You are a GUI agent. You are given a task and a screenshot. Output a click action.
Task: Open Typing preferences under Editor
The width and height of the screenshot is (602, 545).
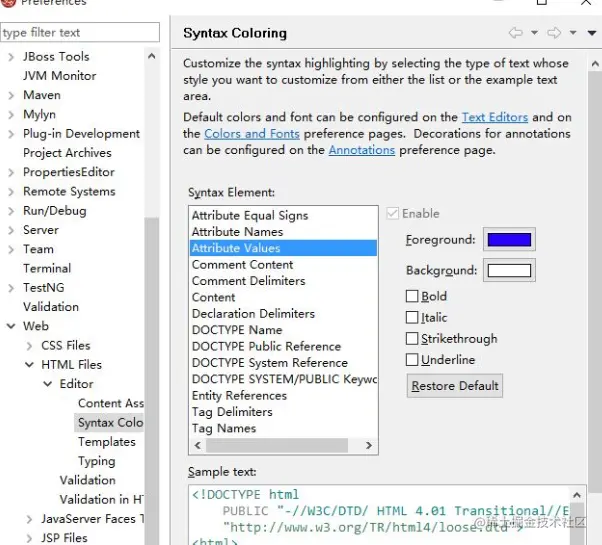96,461
